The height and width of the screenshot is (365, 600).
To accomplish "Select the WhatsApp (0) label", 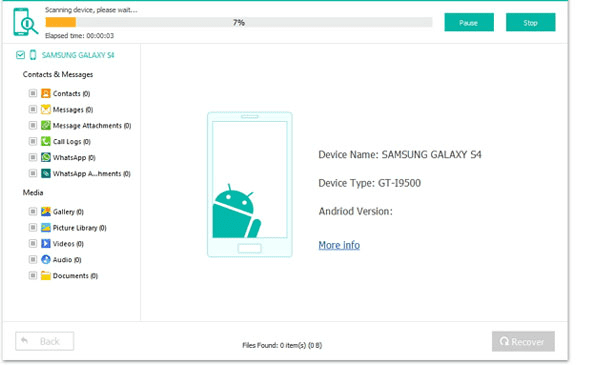I will pyautogui.click(x=74, y=157).
